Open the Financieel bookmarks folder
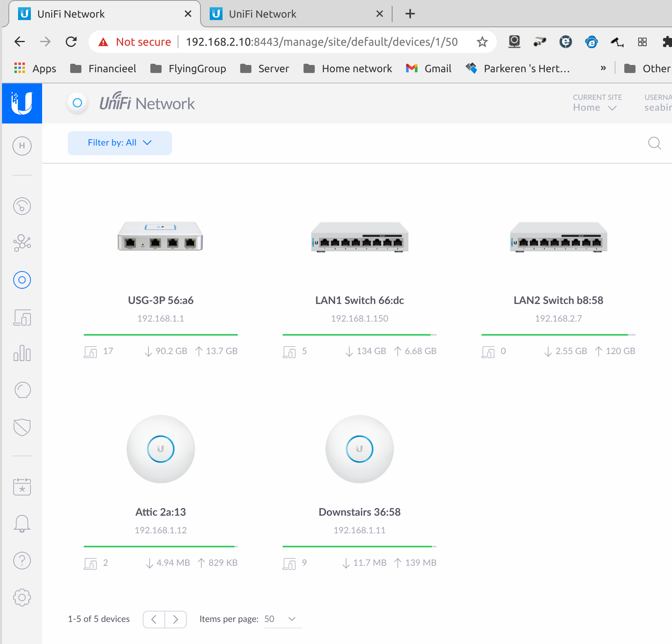The image size is (672, 644). coord(103,69)
